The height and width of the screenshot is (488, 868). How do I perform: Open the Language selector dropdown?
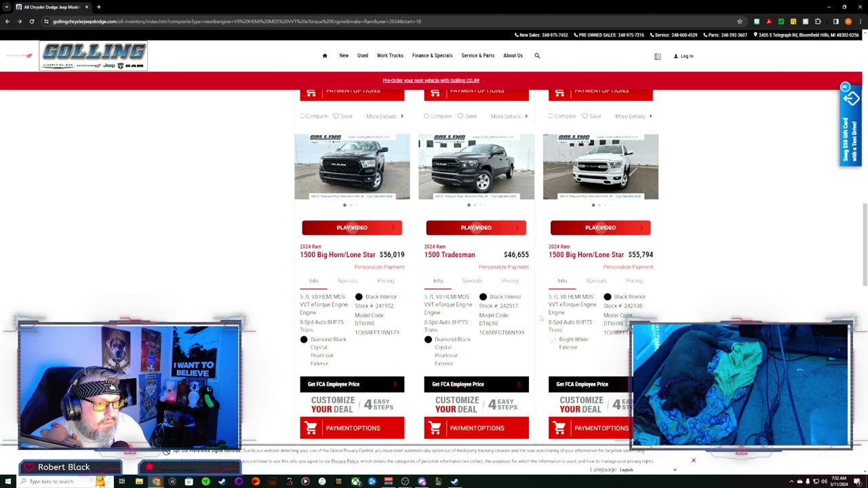(x=647, y=470)
